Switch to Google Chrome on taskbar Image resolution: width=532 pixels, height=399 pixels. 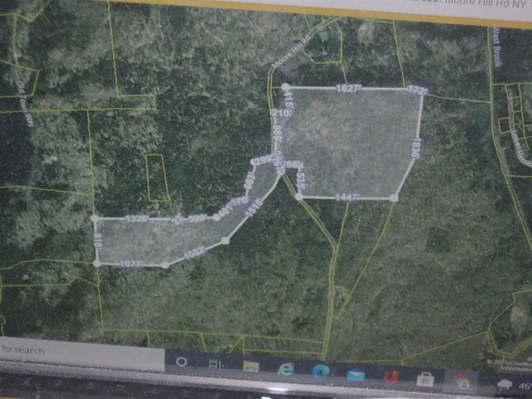tap(460, 381)
